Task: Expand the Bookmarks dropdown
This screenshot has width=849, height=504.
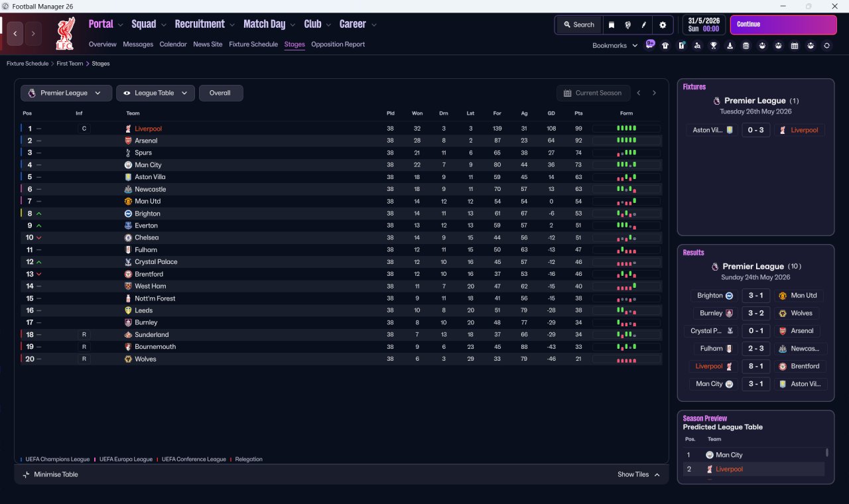Action: click(x=615, y=46)
